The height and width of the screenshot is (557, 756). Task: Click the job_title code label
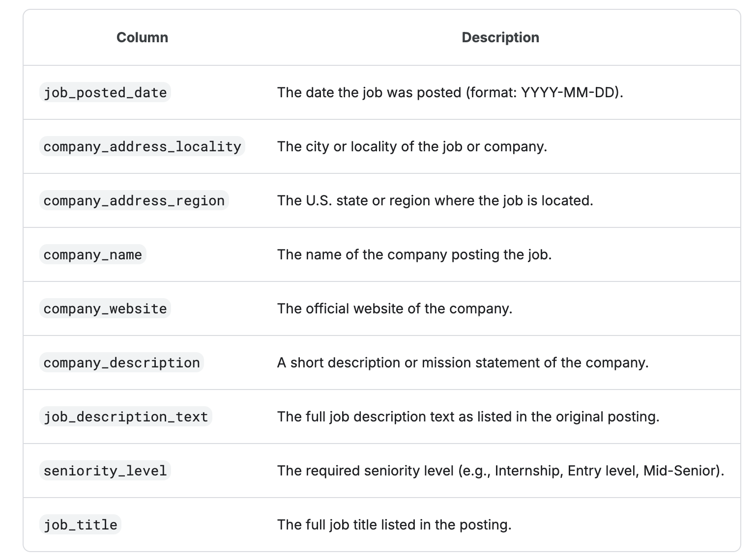click(x=80, y=525)
